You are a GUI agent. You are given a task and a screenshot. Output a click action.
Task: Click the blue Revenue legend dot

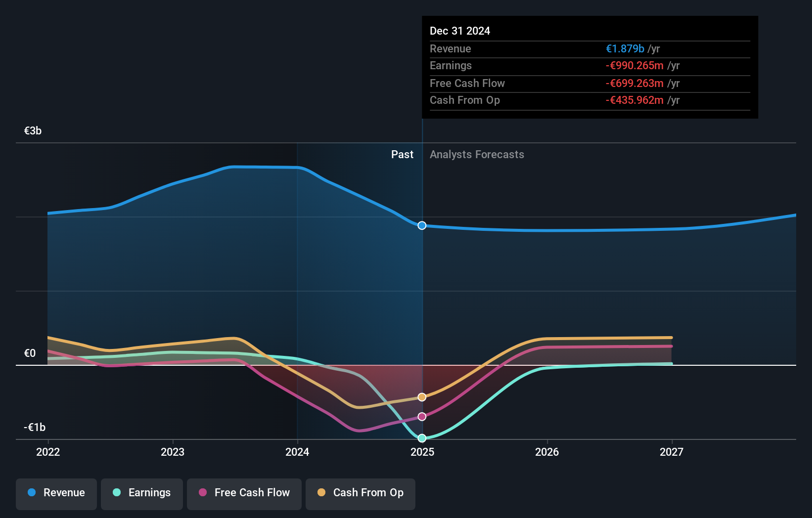pos(31,493)
